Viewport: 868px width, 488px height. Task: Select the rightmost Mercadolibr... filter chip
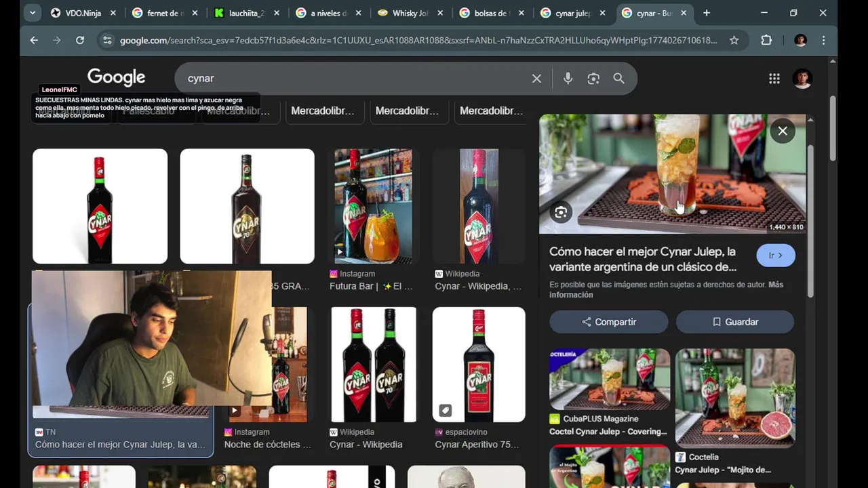coord(491,110)
